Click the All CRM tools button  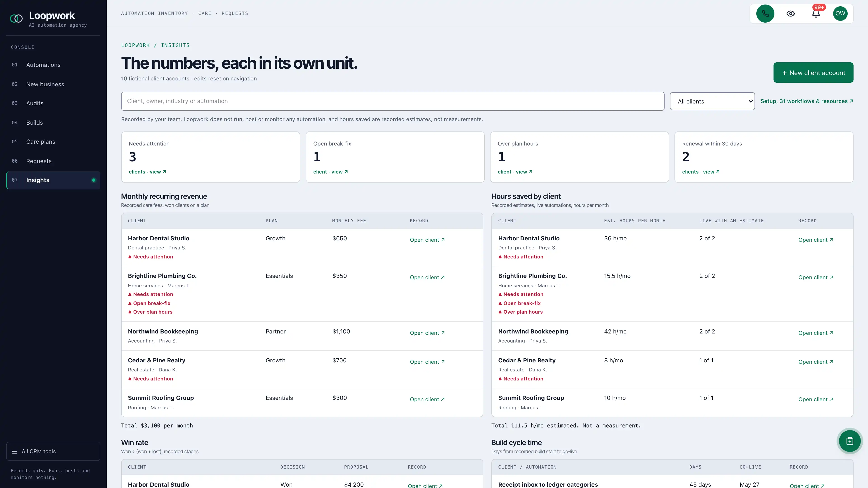[53, 451]
